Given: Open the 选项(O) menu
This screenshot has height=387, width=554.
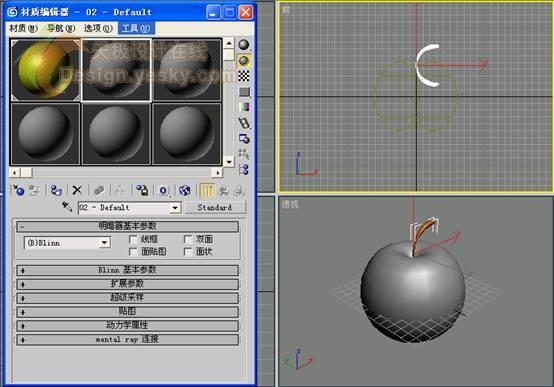Looking at the screenshot, I should [98, 28].
